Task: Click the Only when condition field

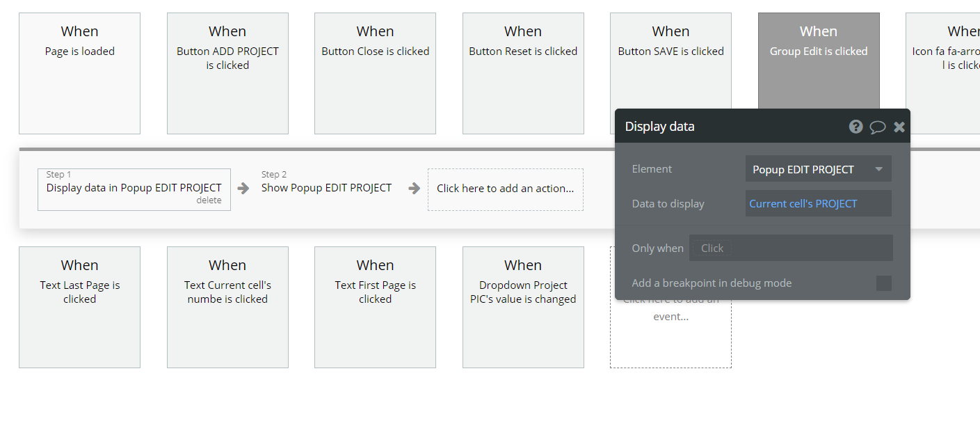Action: pos(791,248)
